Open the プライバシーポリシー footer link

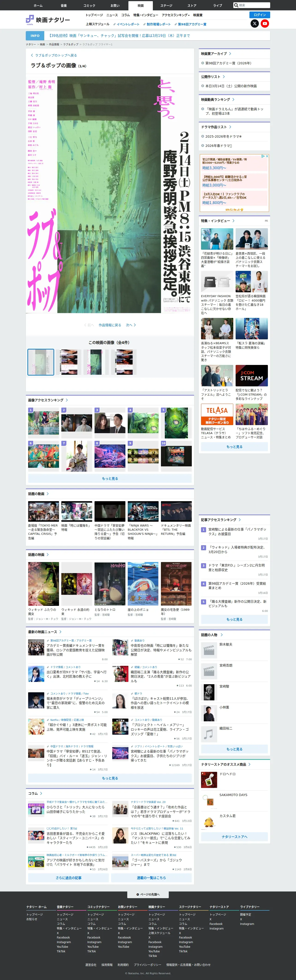(148, 964)
